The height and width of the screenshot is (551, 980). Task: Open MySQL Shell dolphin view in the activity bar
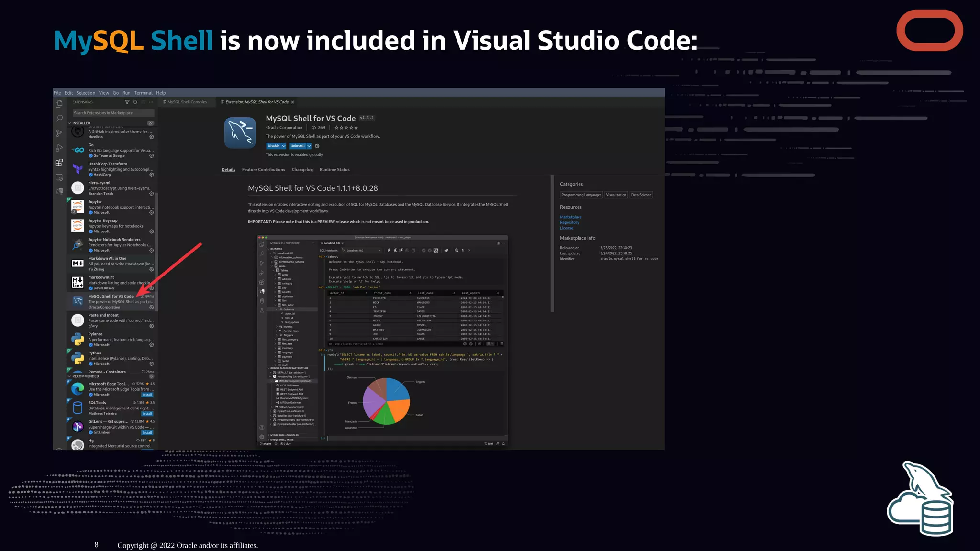[59, 191]
